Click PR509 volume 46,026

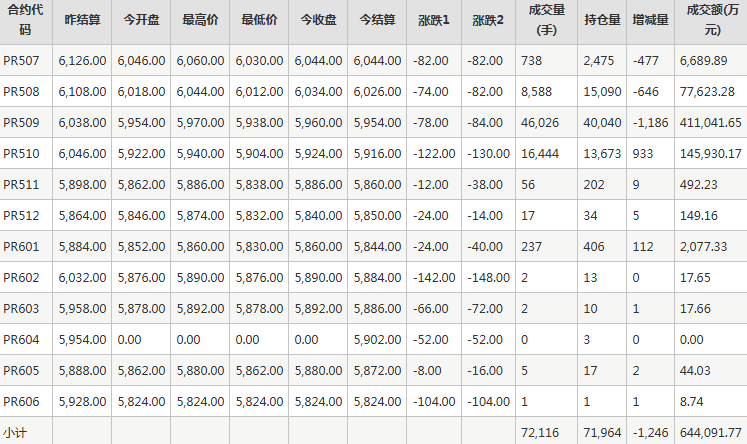point(540,123)
